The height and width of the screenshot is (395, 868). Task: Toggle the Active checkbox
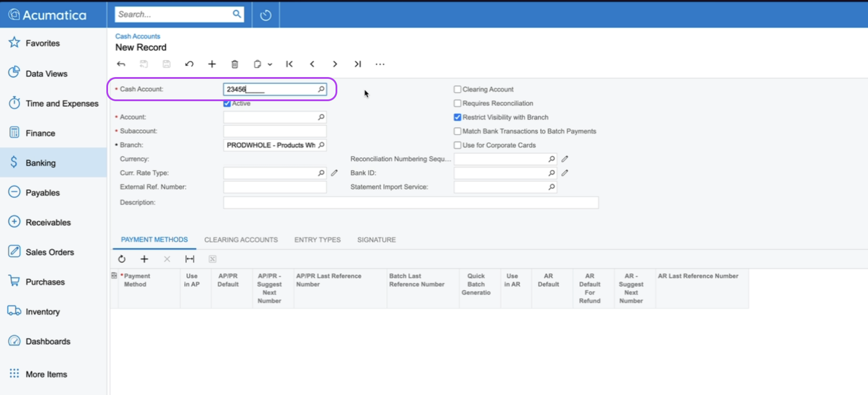pos(227,103)
